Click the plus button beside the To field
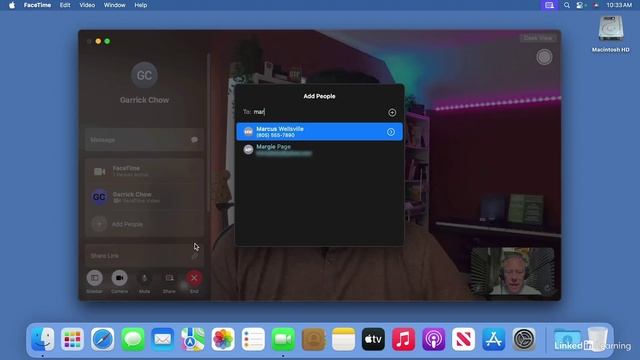Screen dimensions: 640x360 coord(392,112)
